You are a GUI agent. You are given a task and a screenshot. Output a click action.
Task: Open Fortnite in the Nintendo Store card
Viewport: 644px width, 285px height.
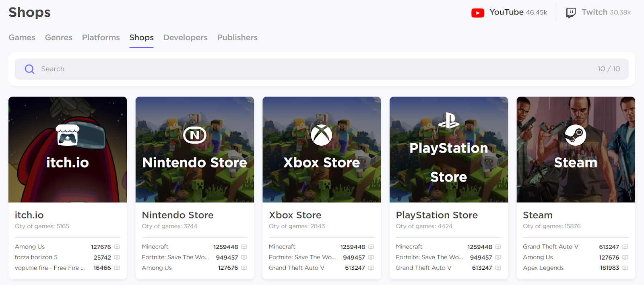(175, 257)
